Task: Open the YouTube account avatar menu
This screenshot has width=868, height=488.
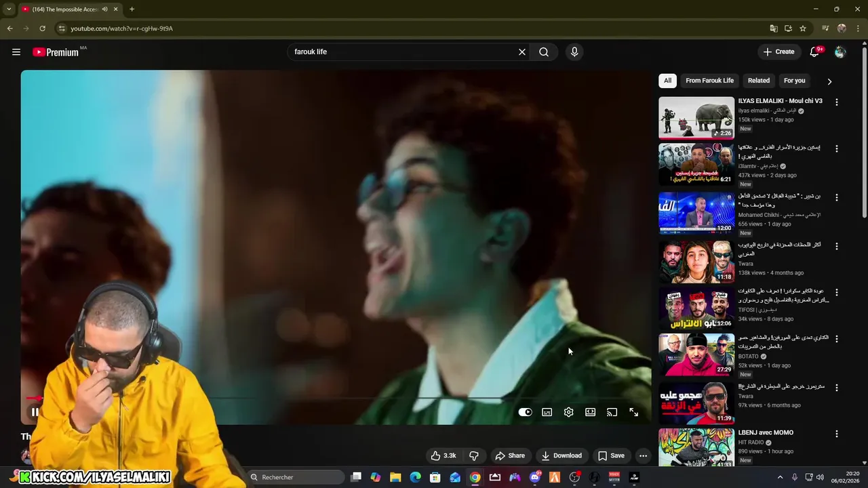Action: pos(840,52)
